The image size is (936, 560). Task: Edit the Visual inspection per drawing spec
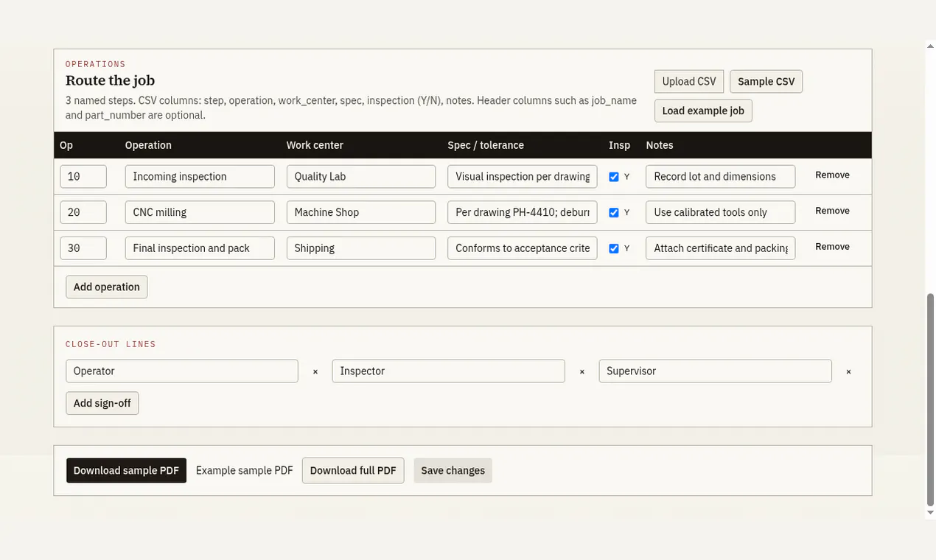pyautogui.click(x=523, y=177)
